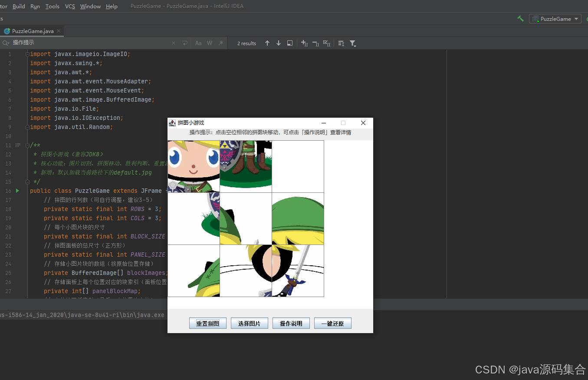The width and height of the screenshot is (588, 380).
Task: Click the 选择图片 button
Action: pyautogui.click(x=250, y=324)
